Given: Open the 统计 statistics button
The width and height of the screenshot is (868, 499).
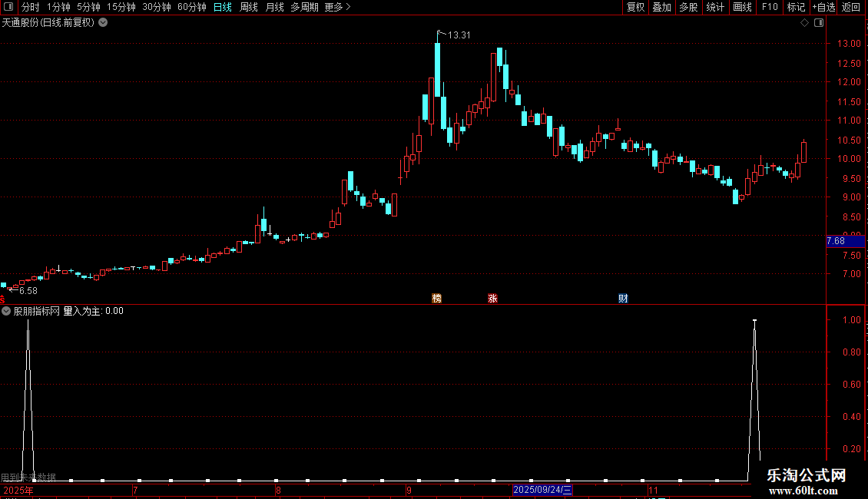Looking at the screenshot, I should pos(714,7).
